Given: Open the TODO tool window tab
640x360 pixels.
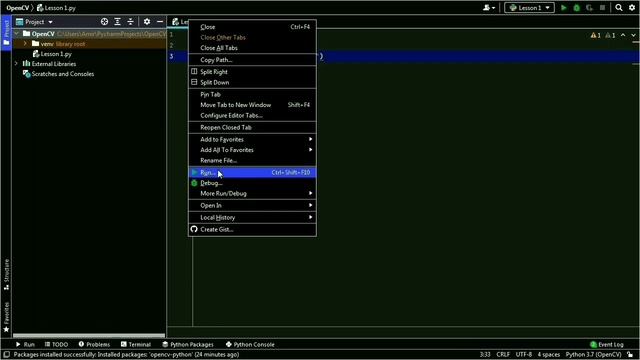Looking at the screenshot, I should tap(56, 344).
